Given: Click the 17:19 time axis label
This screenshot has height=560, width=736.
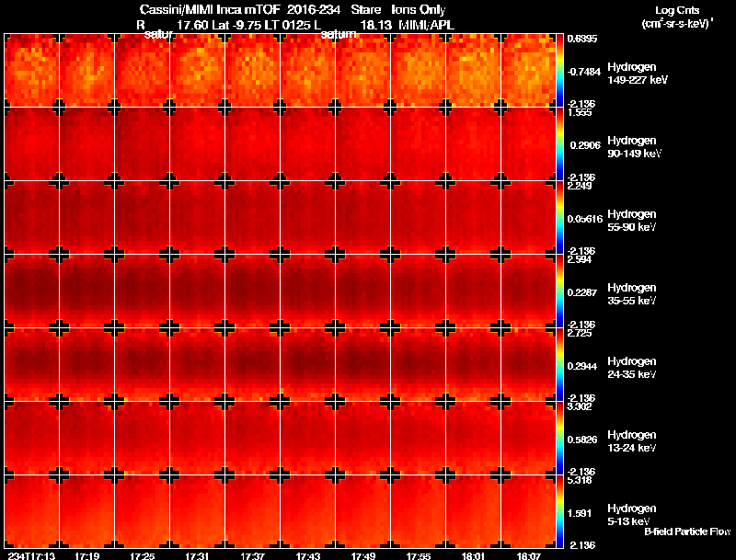Looking at the screenshot, I should point(87,555).
